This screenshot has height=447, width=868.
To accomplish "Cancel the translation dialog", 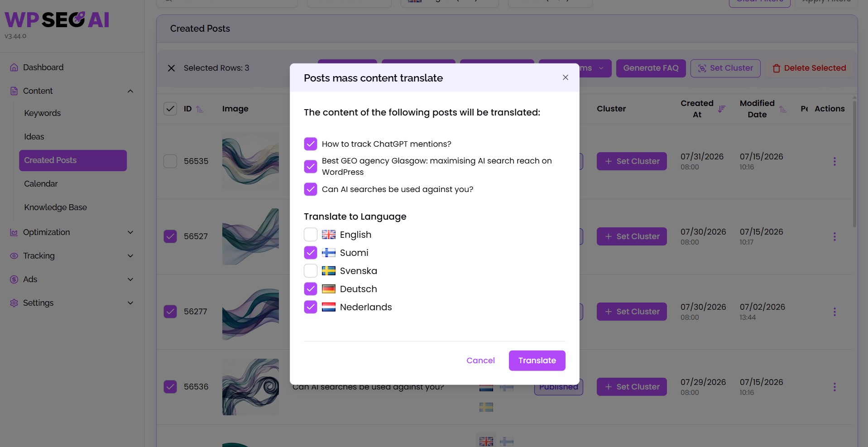I will tap(480, 360).
